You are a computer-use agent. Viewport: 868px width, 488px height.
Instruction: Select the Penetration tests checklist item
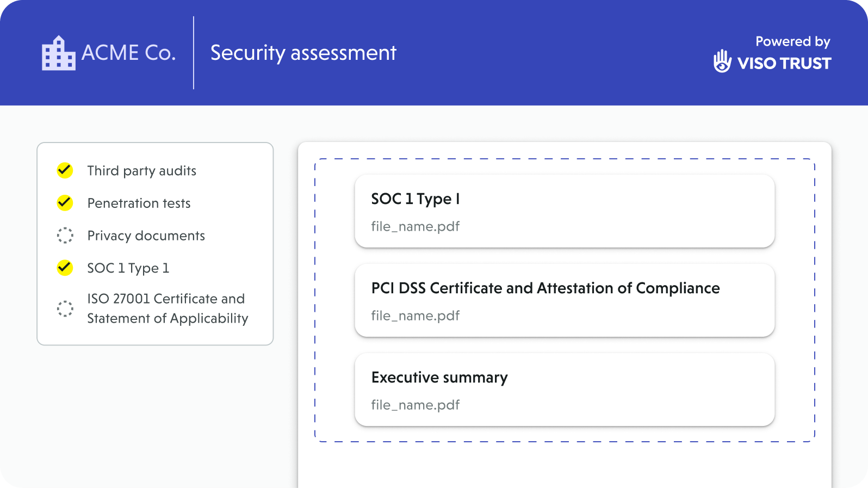click(139, 203)
